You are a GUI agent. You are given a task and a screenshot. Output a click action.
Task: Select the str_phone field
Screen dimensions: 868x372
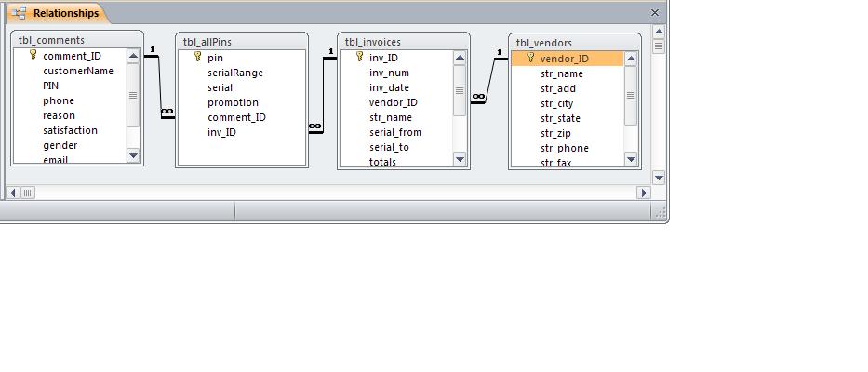(x=565, y=149)
